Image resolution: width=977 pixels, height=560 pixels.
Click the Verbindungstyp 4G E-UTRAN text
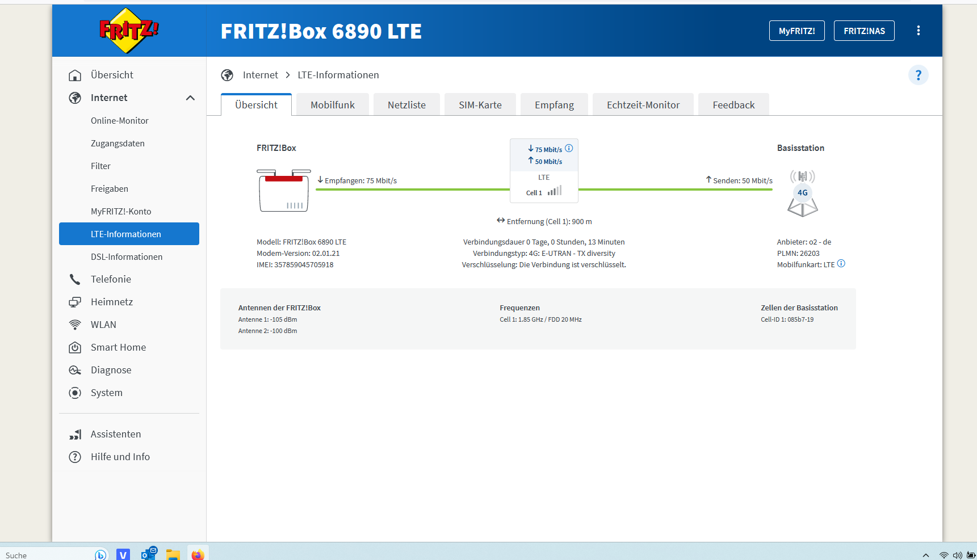click(x=544, y=254)
